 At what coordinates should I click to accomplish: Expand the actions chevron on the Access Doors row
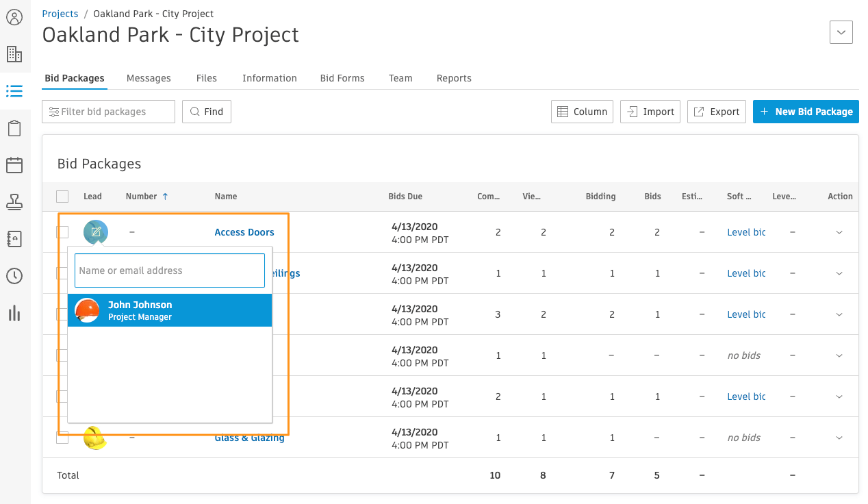[839, 232]
